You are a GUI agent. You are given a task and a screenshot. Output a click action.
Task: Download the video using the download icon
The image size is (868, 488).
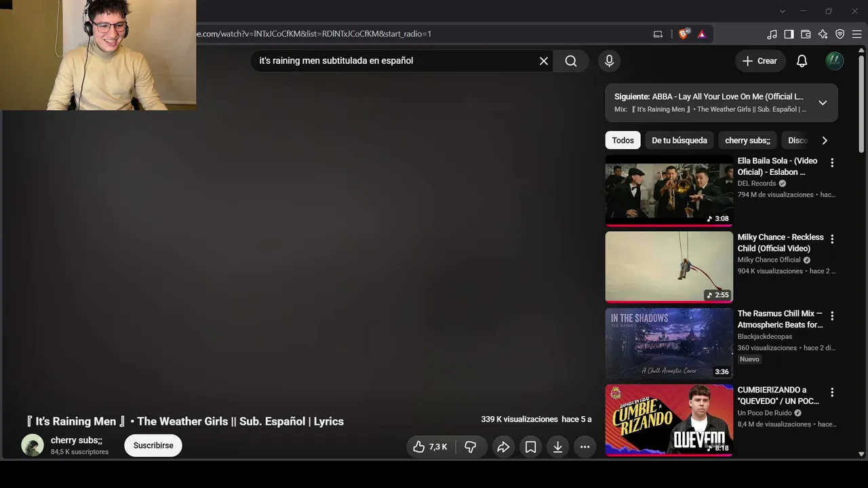point(557,447)
